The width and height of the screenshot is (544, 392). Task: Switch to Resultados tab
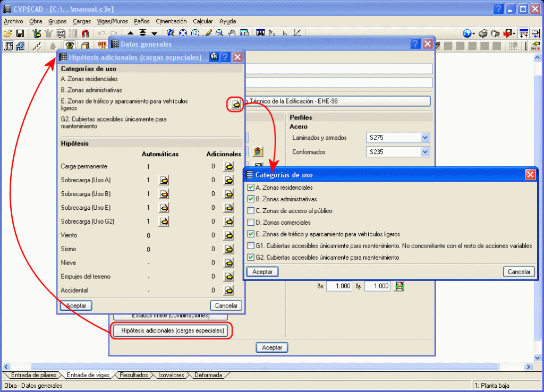[x=134, y=375]
